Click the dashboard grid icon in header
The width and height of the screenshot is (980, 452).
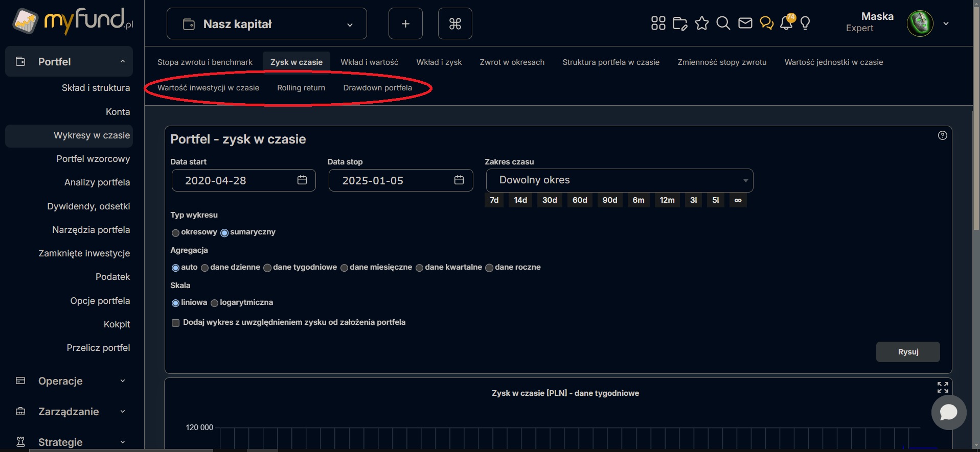658,23
